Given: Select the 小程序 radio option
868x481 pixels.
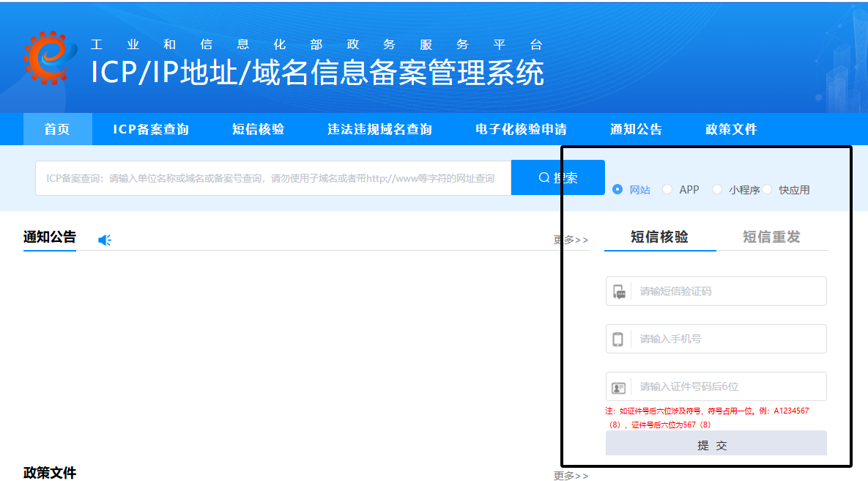Looking at the screenshot, I should click(717, 189).
